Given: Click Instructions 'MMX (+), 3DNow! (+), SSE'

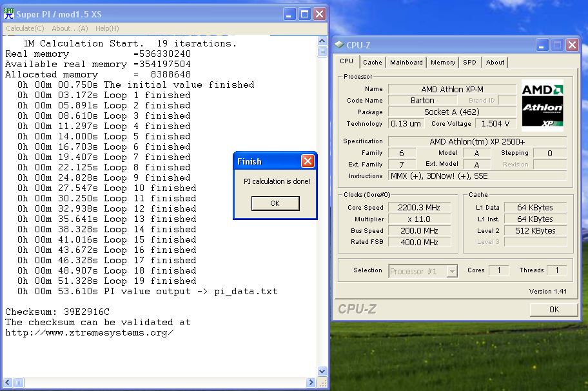Looking at the screenshot, I should pos(477,175).
